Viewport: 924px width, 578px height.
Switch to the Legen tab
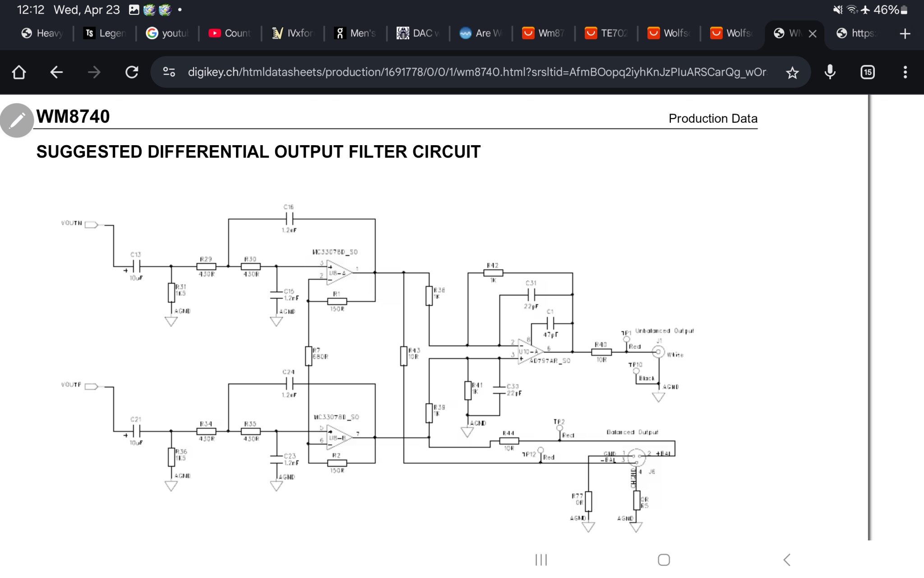point(105,33)
